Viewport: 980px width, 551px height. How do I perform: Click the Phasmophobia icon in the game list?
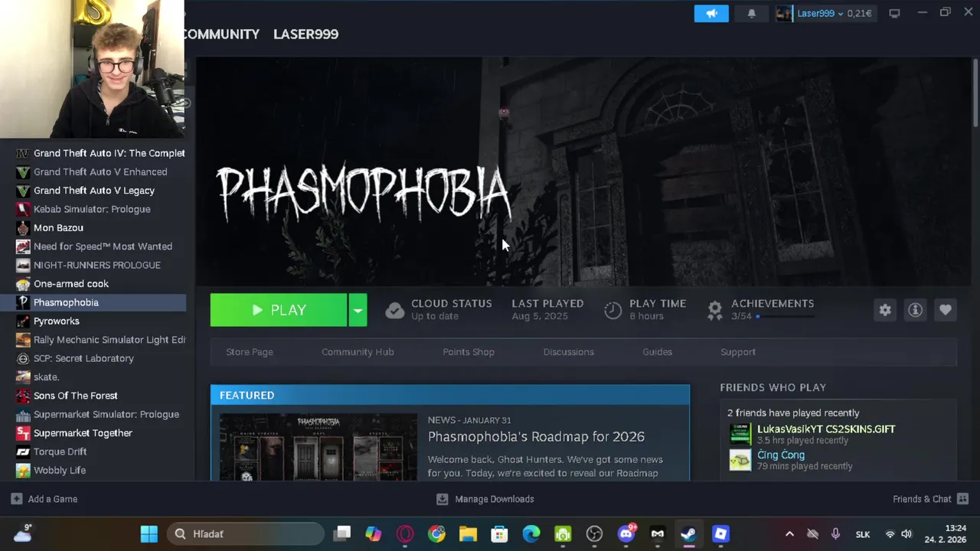(x=23, y=302)
